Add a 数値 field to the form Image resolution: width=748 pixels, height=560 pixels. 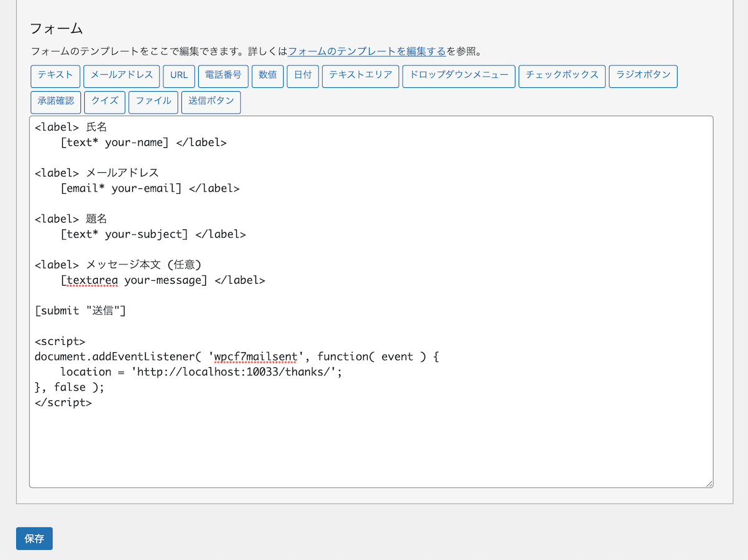pyautogui.click(x=267, y=76)
